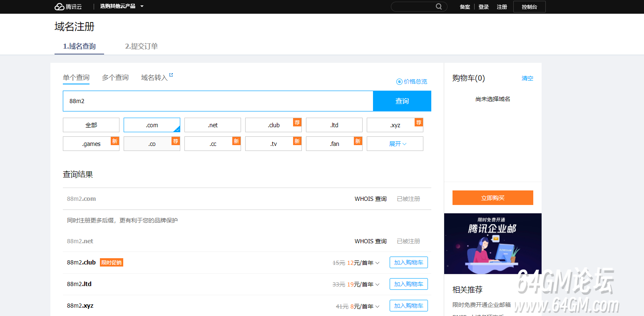The image size is (644, 316).
Task: Add 88m2.ltd to cart
Action: click(x=408, y=284)
